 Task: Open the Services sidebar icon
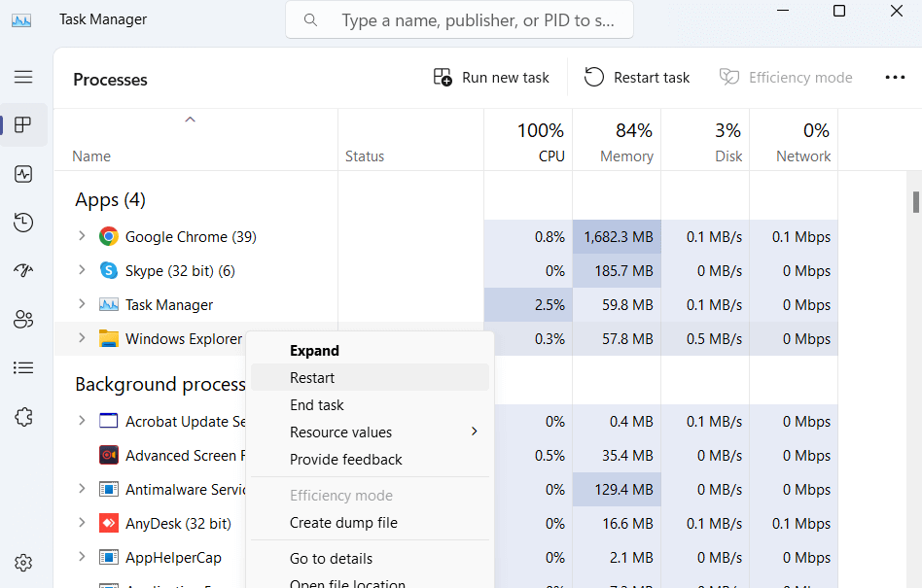pyautogui.click(x=23, y=417)
